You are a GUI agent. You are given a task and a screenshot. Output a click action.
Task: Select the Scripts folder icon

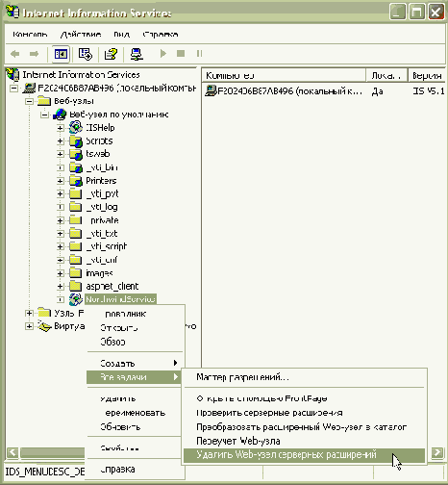point(76,140)
